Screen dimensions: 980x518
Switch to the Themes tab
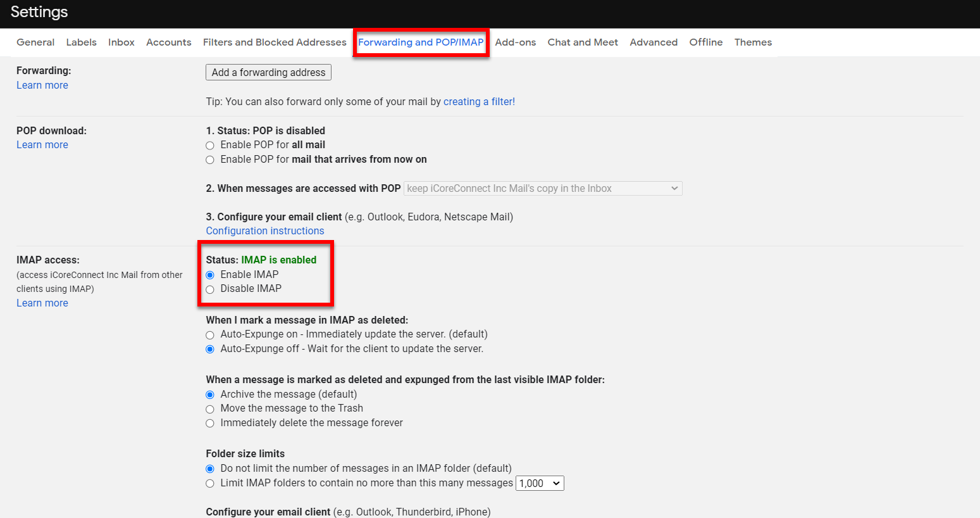(752, 42)
